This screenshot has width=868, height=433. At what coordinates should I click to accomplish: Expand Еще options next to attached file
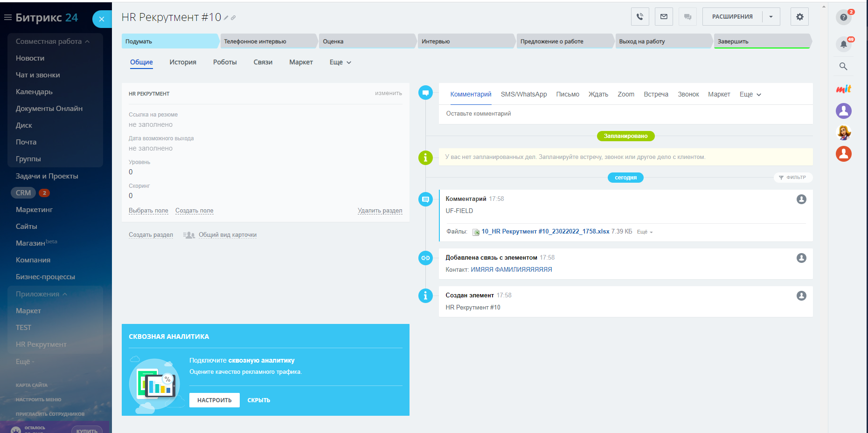coord(645,232)
